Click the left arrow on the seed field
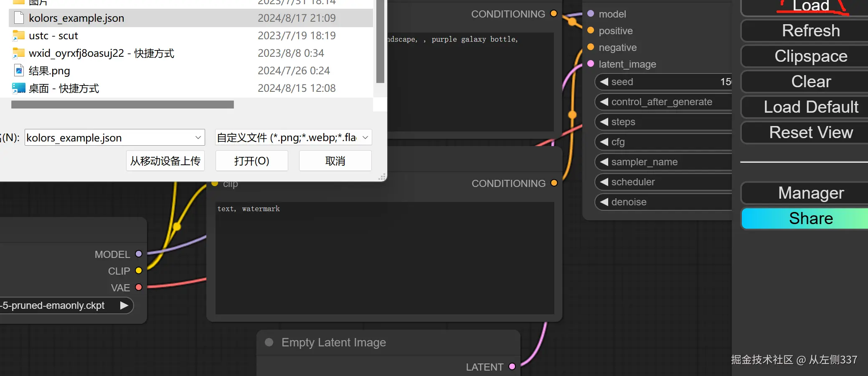868x376 pixels. pos(604,82)
